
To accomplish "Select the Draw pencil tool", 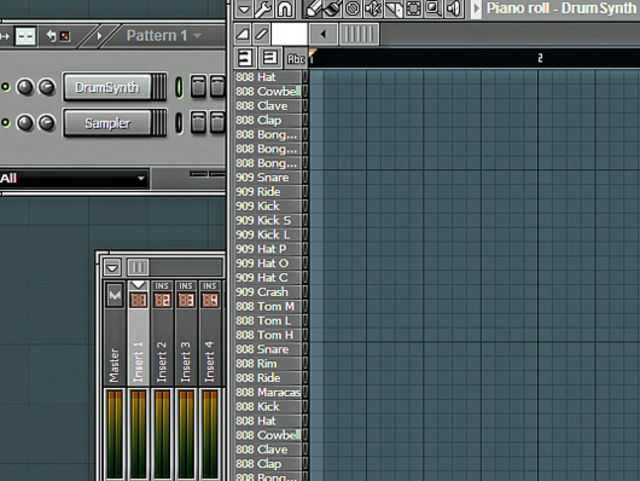I will pos(313,9).
